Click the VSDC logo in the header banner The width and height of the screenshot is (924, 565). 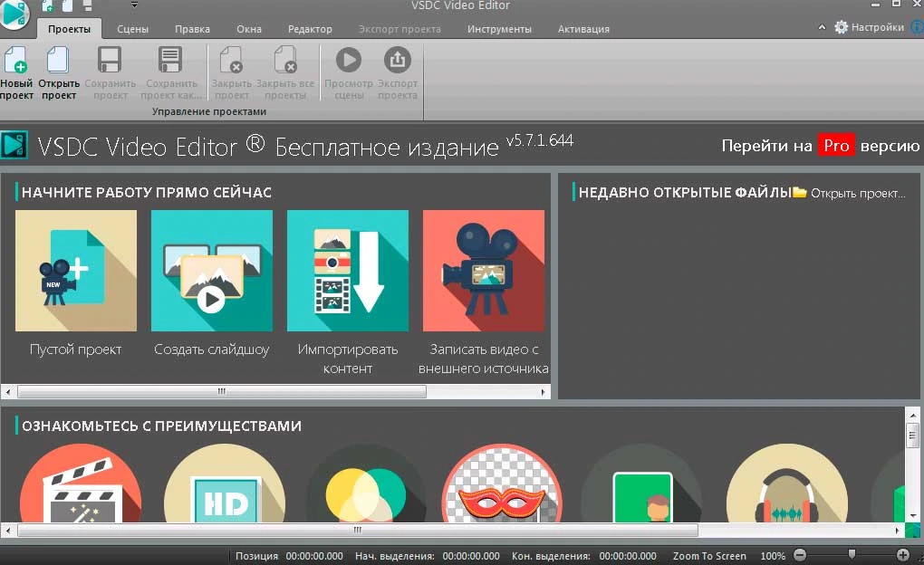pos(14,145)
